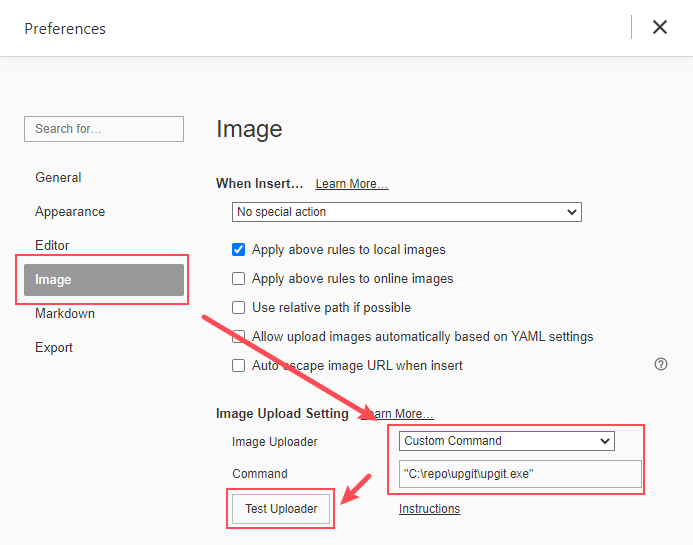Open the Markdown preferences section

click(x=65, y=314)
